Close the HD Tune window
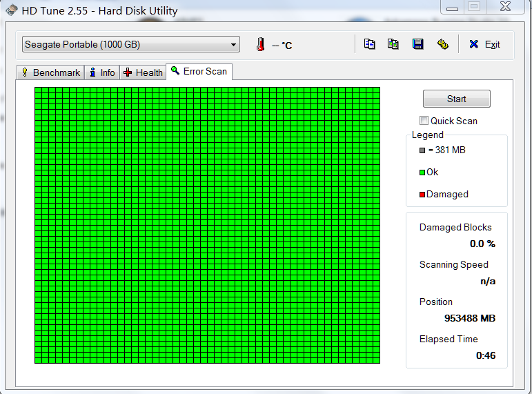 tap(506, 6)
